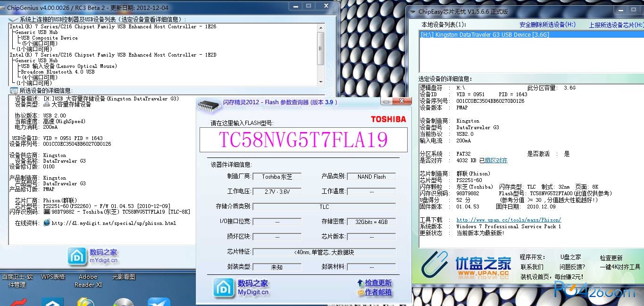Click the serial 001CC0EC3504BB60270D0126 in ChipGenius

coord(77,144)
